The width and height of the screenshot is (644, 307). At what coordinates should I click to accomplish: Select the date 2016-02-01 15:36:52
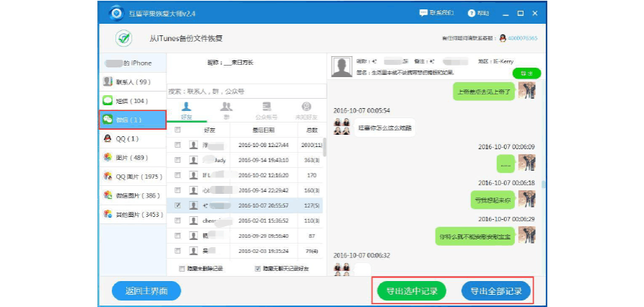[263, 221]
